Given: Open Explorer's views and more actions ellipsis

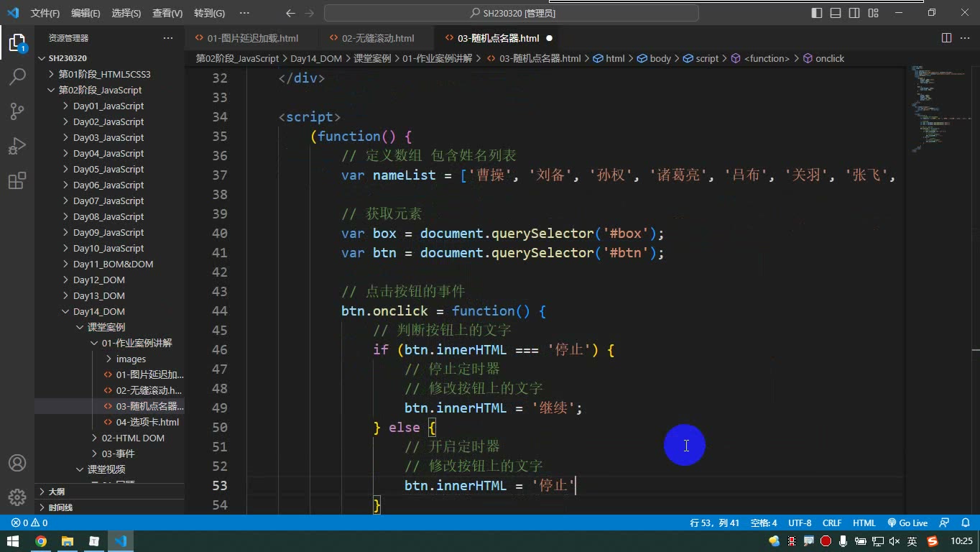Looking at the screenshot, I should click(x=168, y=38).
